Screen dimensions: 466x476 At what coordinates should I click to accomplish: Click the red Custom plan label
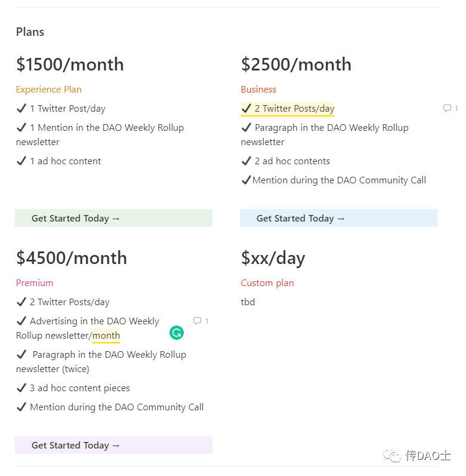click(267, 283)
